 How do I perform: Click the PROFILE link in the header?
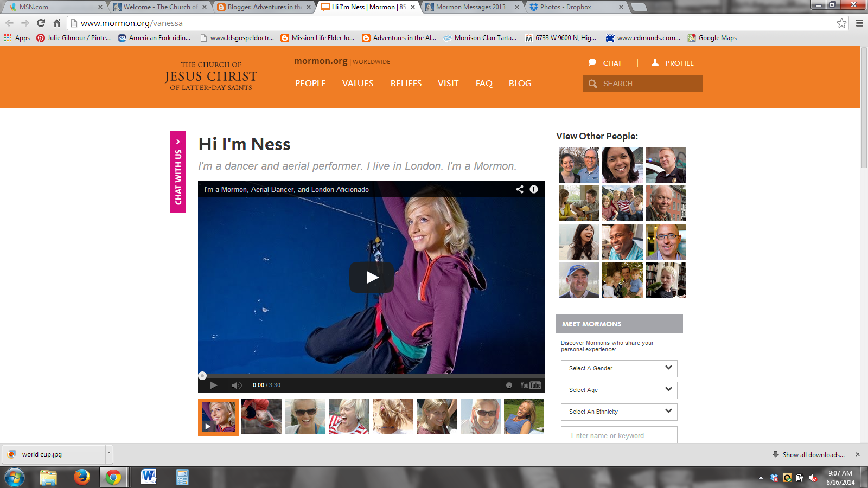click(x=680, y=63)
